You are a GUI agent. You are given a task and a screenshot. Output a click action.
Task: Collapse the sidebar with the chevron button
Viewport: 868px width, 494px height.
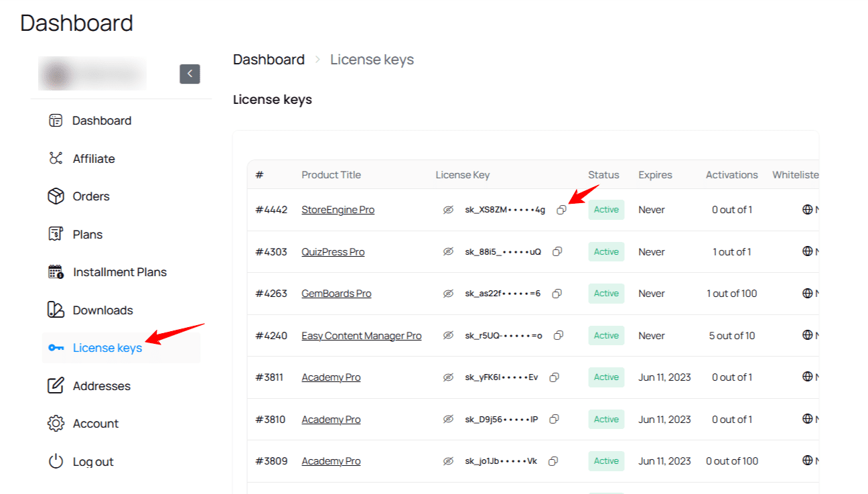[x=190, y=74]
